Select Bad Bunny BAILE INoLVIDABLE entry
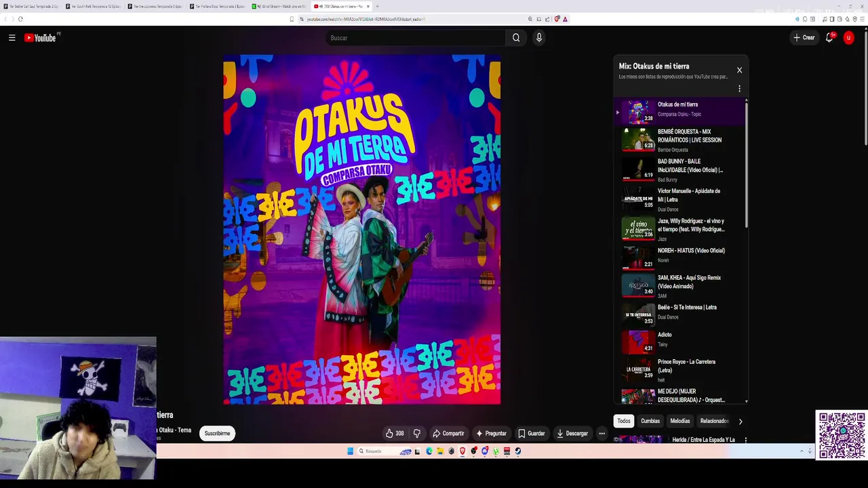This screenshot has width=868, height=488. (681, 169)
